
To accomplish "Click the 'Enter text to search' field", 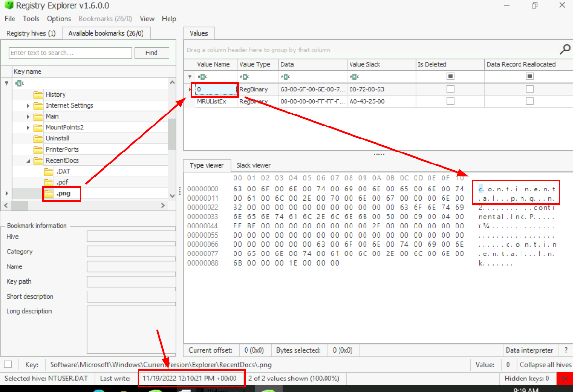I will point(70,53).
